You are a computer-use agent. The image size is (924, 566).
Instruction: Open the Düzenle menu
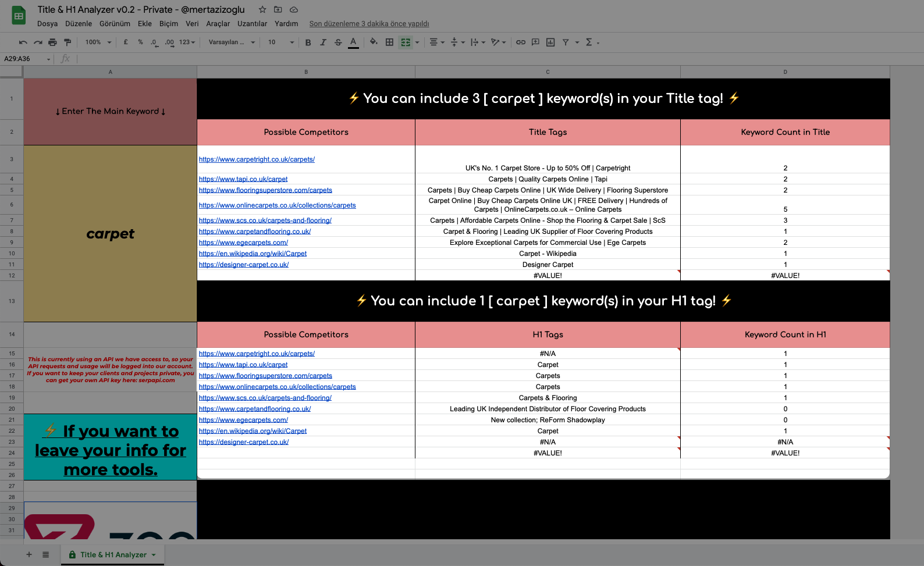pos(79,24)
